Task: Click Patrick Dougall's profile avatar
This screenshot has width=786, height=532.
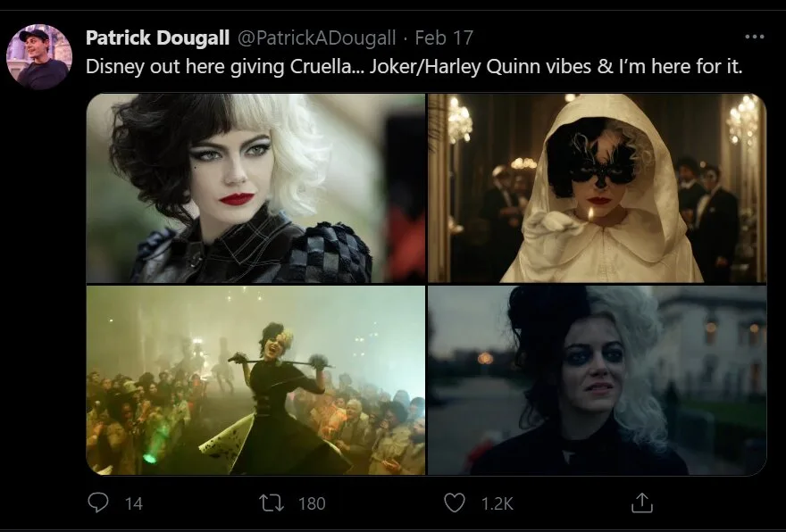Action: (x=38, y=56)
